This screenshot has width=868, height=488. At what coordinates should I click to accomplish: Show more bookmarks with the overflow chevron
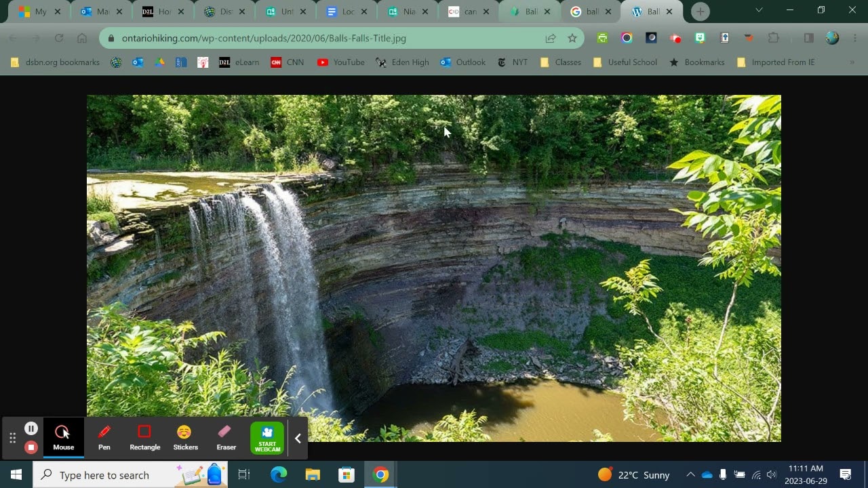[x=852, y=62]
